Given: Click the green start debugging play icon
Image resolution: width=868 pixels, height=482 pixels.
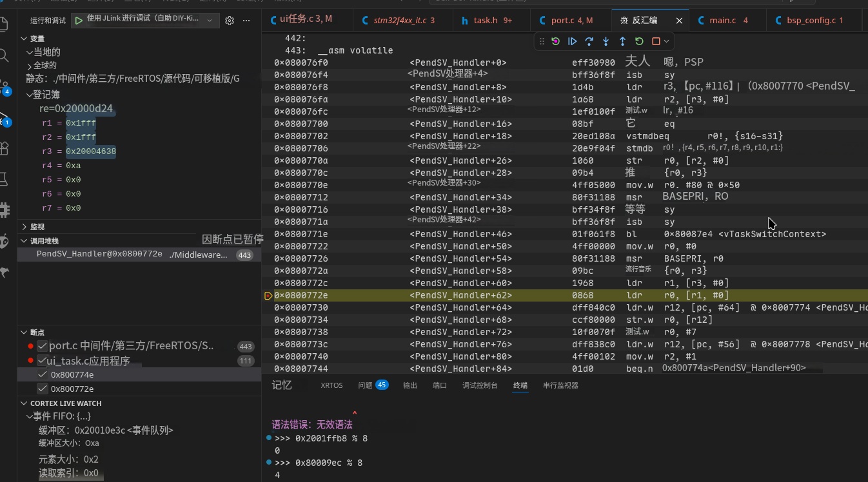Looking at the screenshot, I should pos(79,21).
